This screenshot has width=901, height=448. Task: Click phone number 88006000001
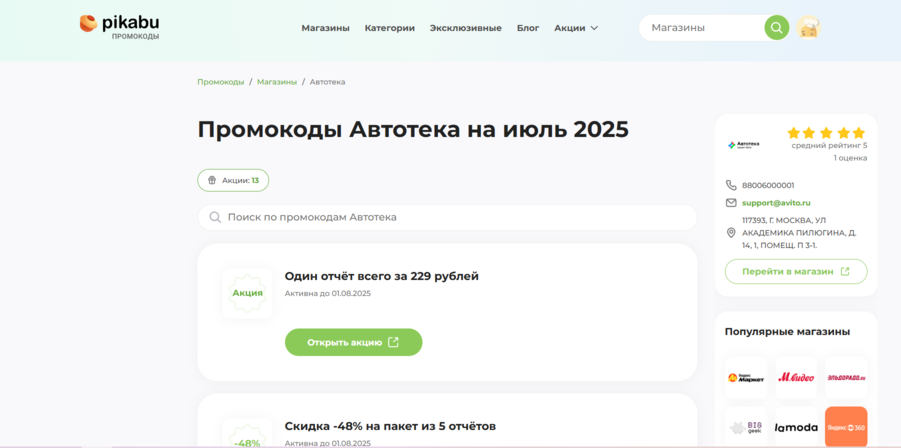coord(768,186)
